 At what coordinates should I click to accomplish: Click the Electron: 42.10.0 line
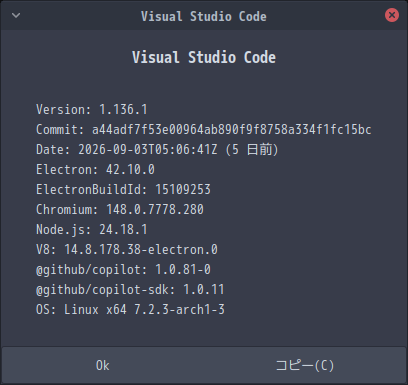pyautogui.click(x=95, y=170)
